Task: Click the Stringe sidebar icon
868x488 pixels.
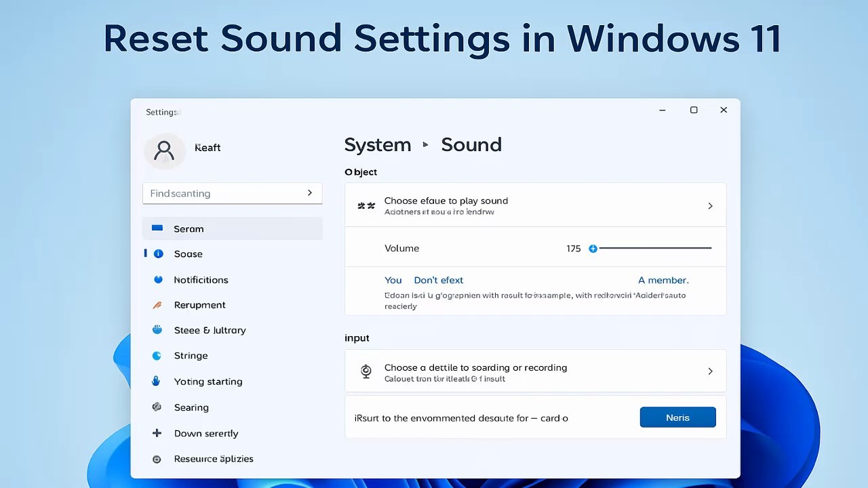Action: pyautogui.click(x=157, y=356)
